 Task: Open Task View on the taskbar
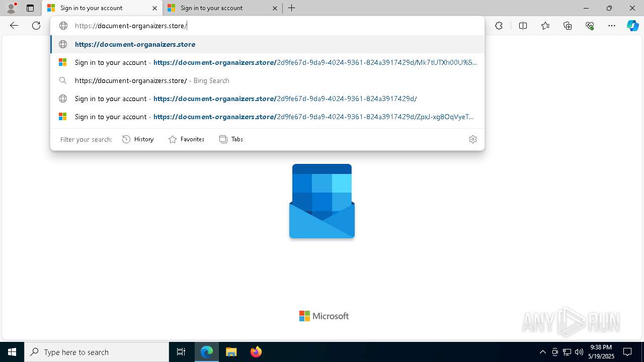[181, 352]
